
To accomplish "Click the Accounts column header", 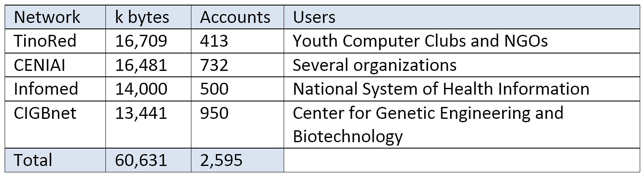I will [x=237, y=17].
